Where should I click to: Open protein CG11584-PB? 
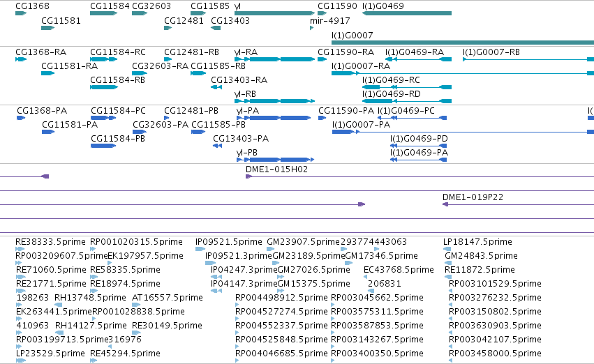pyautogui.click(x=103, y=146)
